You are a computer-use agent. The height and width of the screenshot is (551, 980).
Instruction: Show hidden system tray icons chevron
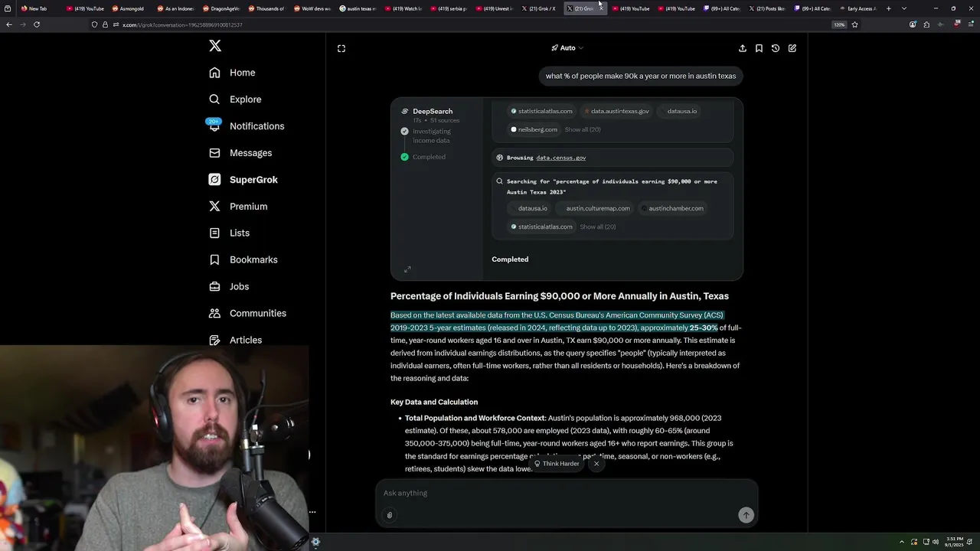(x=901, y=542)
